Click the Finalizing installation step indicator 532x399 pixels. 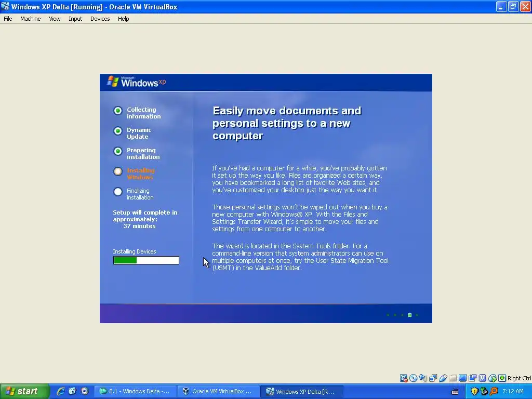coord(118,192)
